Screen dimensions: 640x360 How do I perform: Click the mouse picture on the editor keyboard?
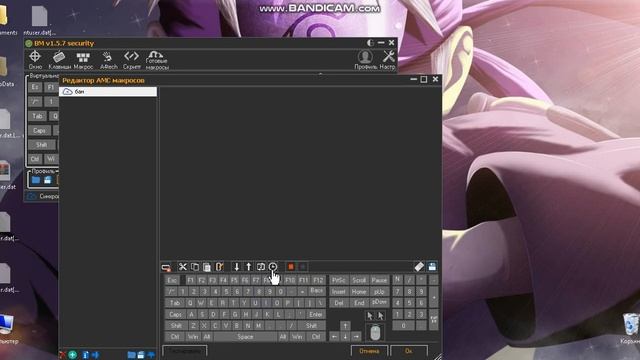pyautogui.click(x=375, y=333)
